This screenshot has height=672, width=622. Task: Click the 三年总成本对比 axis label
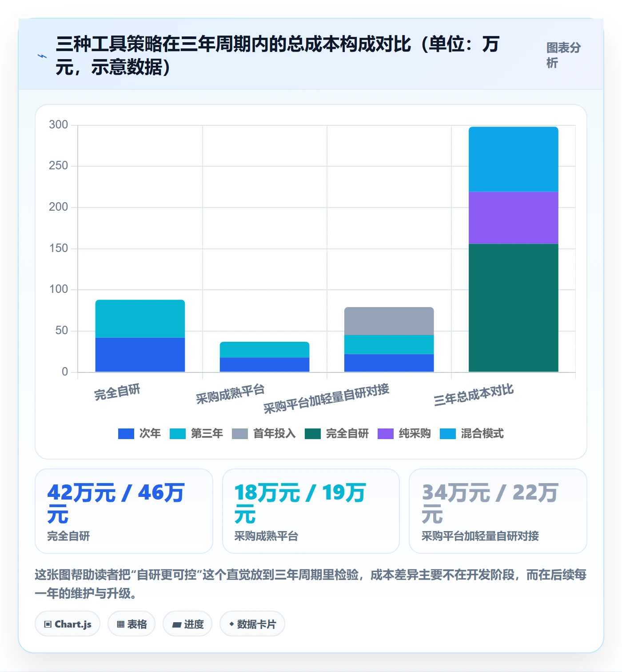tap(474, 395)
